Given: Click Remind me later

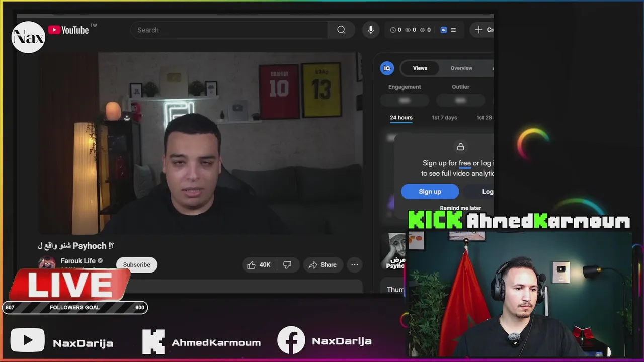Looking at the screenshot, I should point(460,208).
